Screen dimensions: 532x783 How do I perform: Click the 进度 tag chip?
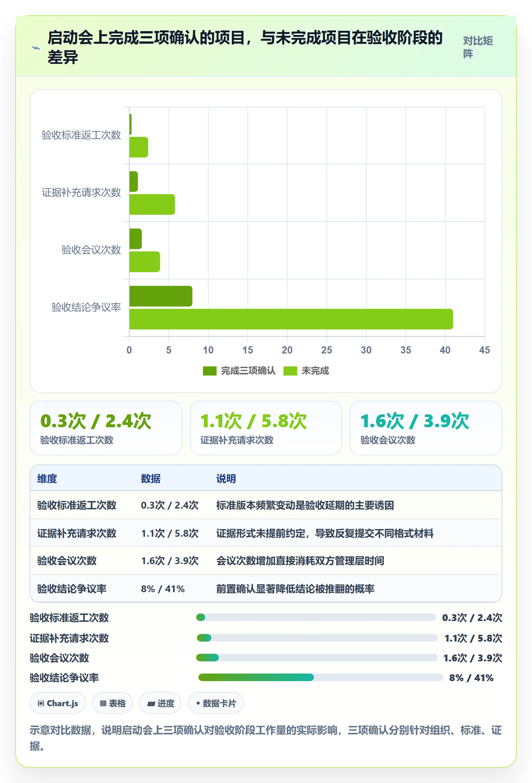160,703
